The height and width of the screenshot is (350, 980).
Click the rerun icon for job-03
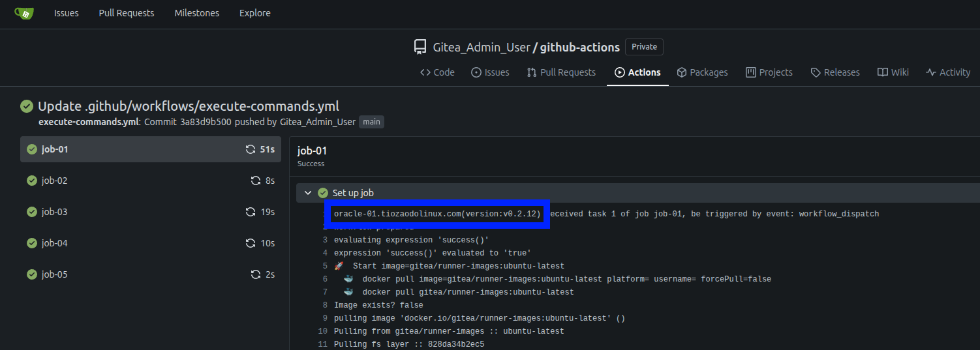[x=250, y=212]
